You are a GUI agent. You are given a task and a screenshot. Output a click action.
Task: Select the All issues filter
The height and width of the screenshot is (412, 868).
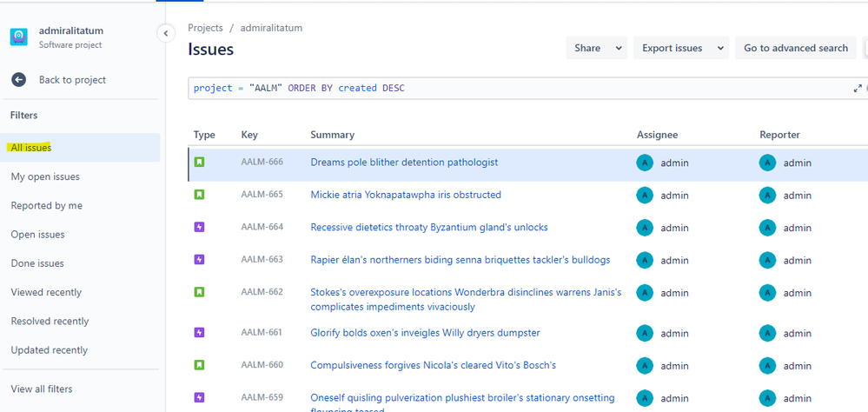(80, 148)
